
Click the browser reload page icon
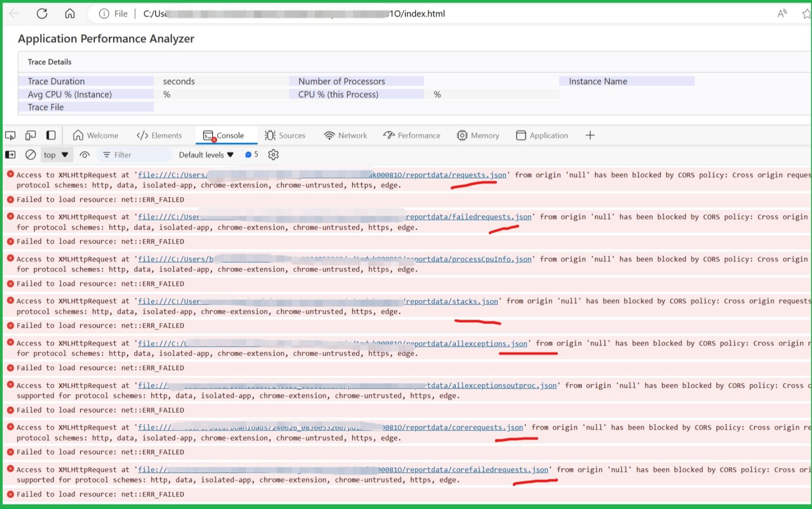click(x=42, y=13)
